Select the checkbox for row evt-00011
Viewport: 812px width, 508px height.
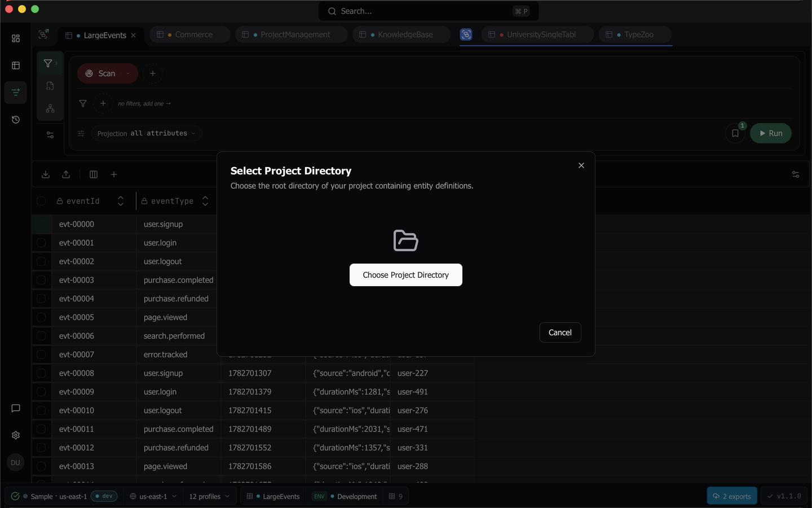click(x=41, y=429)
